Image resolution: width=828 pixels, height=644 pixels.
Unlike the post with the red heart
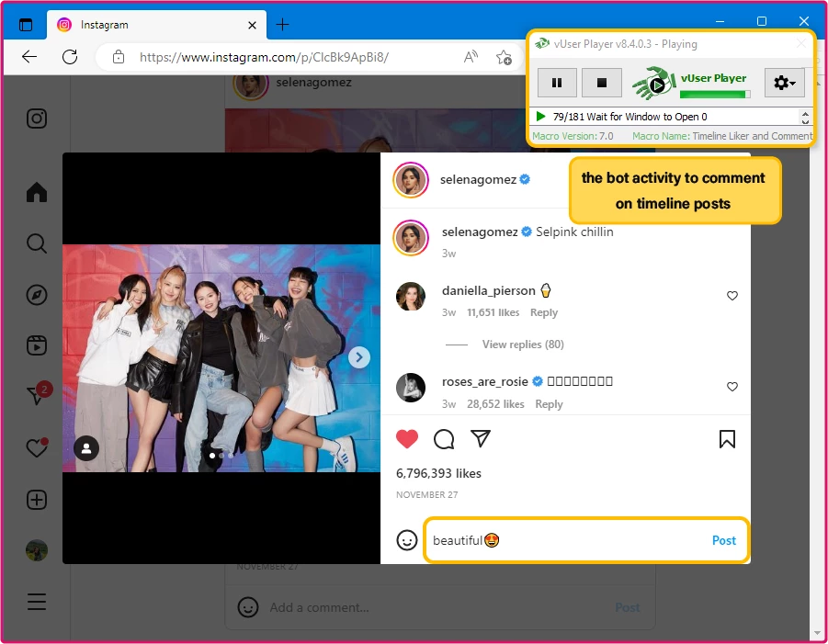pyautogui.click(x=406, y=438)
